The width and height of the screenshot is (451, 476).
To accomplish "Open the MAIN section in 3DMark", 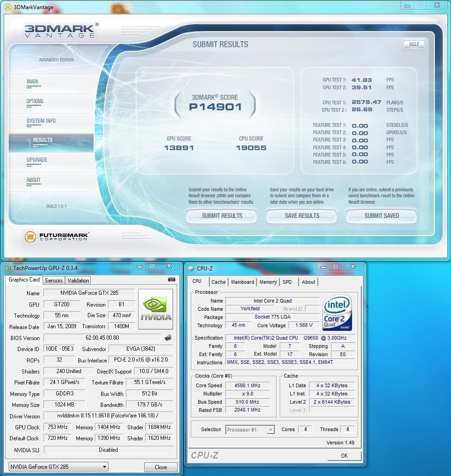I will pyautogui.click(x=33, y=81).
